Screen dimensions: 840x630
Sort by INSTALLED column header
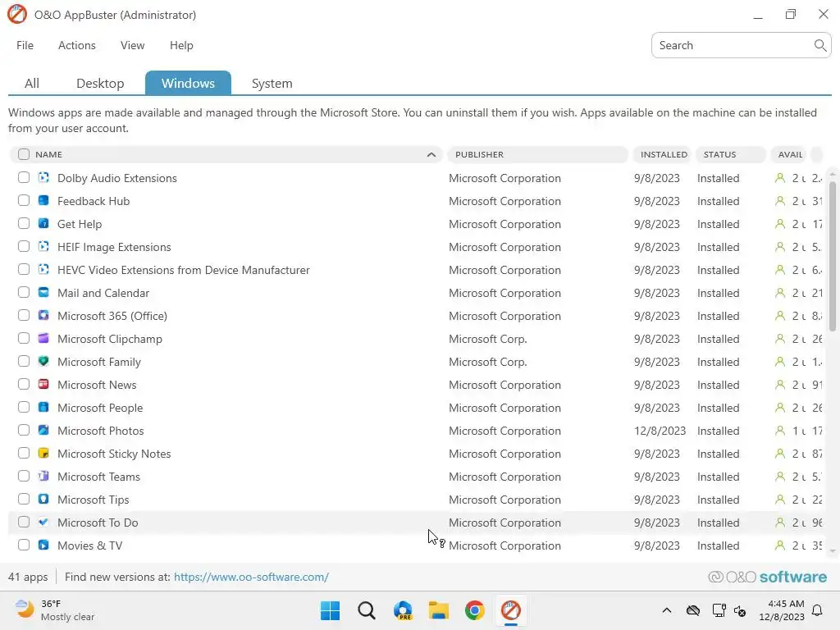coord(663,154)
